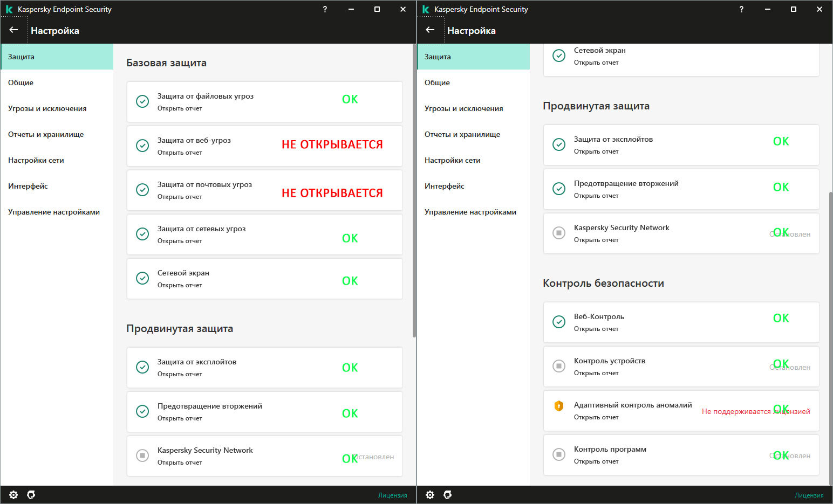Viewport: 833px width, 504px height.
Task: Click right window vertical scrollbar
Action: click(831, 338)
